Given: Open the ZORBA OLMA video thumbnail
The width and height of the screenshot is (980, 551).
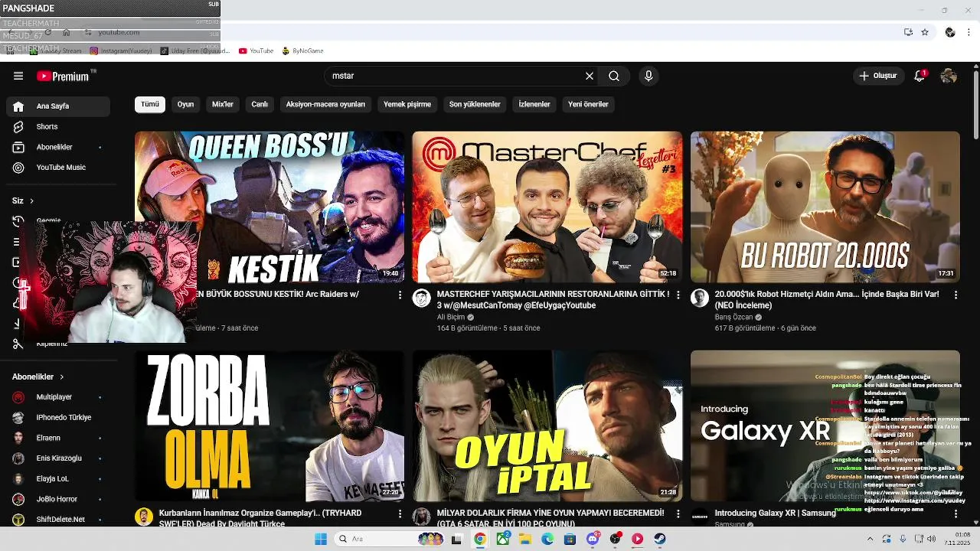Looking at the screenshot, I should (269, 426).
